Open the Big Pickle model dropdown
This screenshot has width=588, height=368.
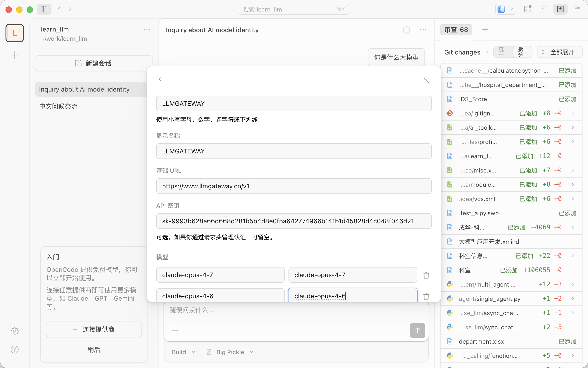230,352
